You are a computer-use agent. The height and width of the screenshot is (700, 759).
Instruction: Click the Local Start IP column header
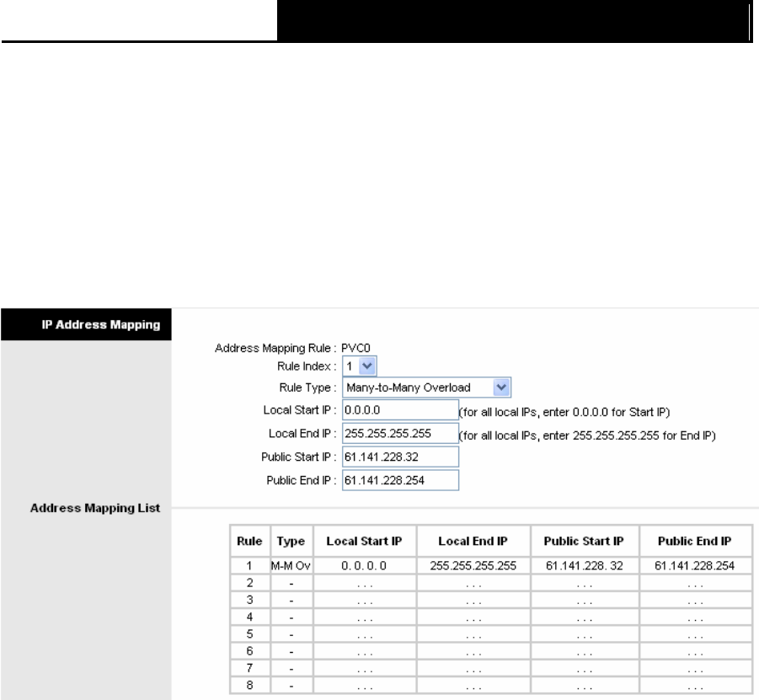pos(365,541)
